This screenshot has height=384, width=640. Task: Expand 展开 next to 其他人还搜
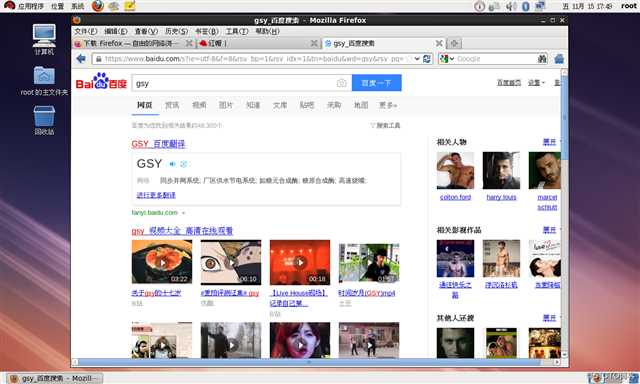(x=549, y=318)
